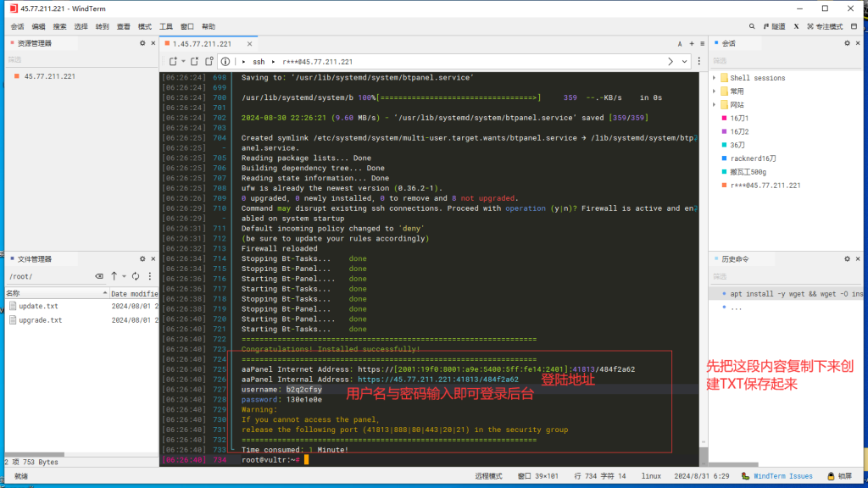Image resolution: width=868 pixels, height=488 pixels.
Task: Open the 搜索 menu
Action: (x=59, y=26)
